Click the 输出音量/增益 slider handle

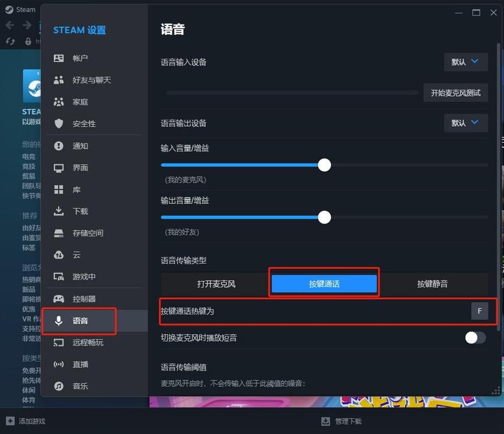pos(324,217)
